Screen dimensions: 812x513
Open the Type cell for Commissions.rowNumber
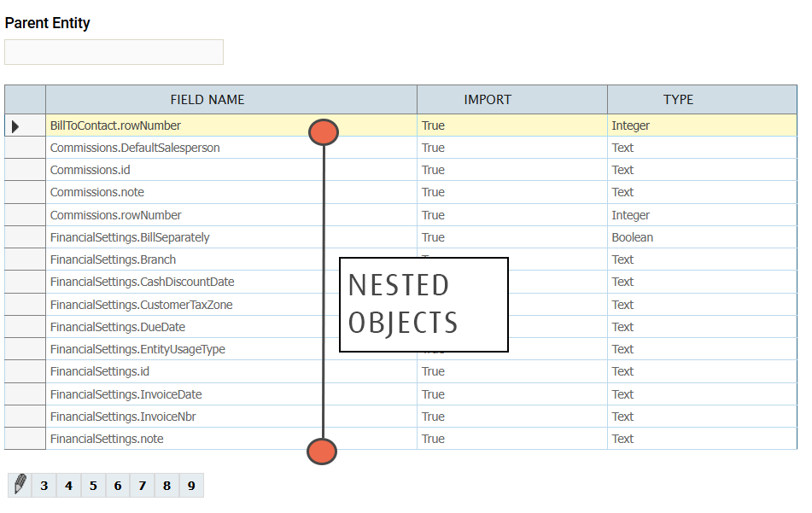tap(630, 215)
